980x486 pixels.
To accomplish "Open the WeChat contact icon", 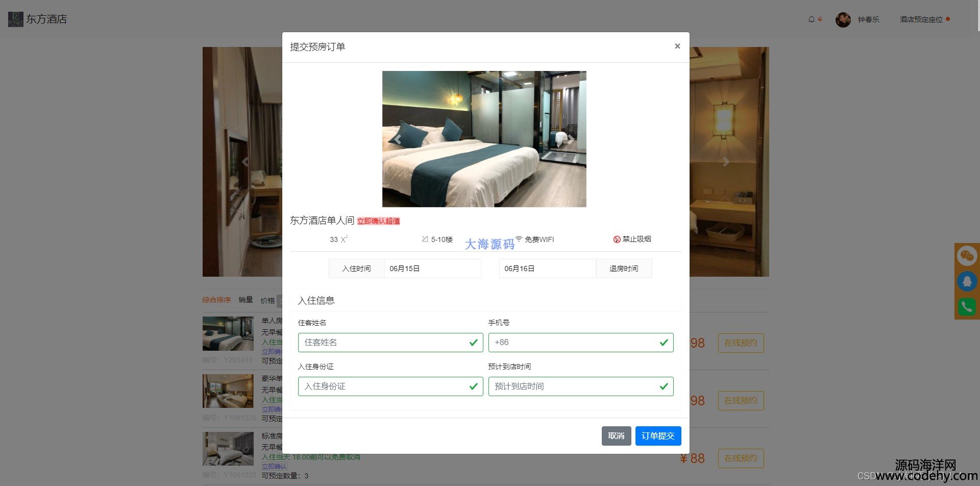I will click(967, 256).
